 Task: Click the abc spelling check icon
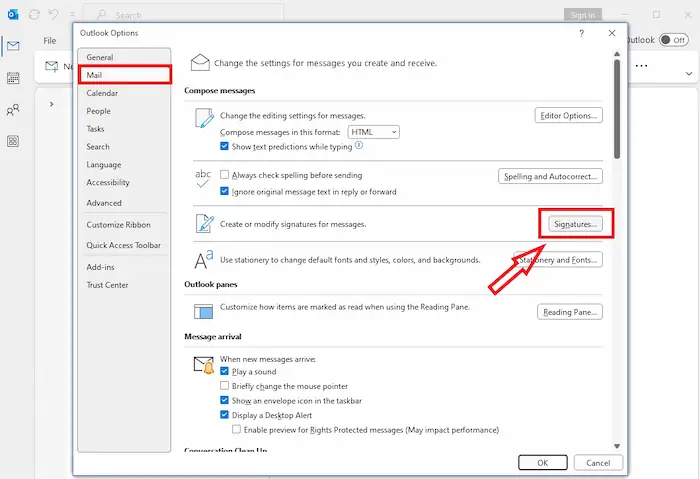click(x=203, y=178)
